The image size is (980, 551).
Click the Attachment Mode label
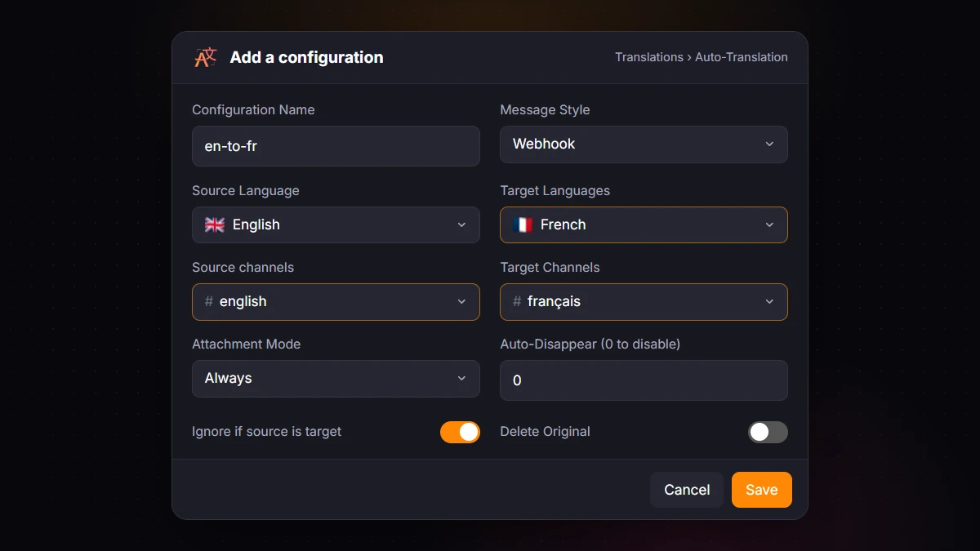click(x=246, y=344)
